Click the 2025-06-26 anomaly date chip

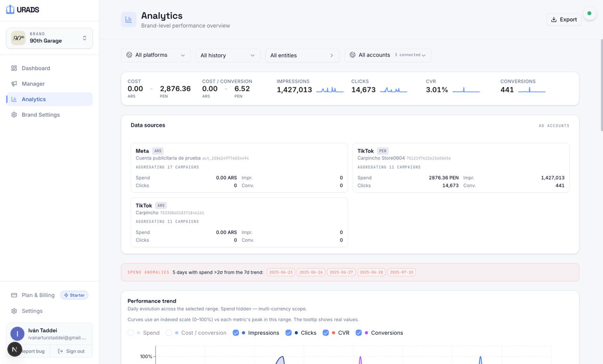click(x=311, y=272)
